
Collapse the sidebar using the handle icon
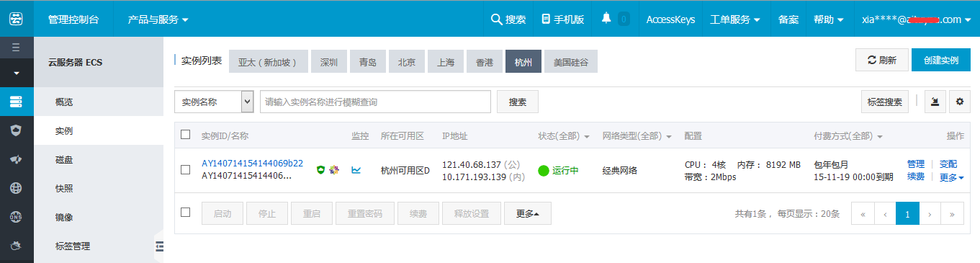[159, 246]
